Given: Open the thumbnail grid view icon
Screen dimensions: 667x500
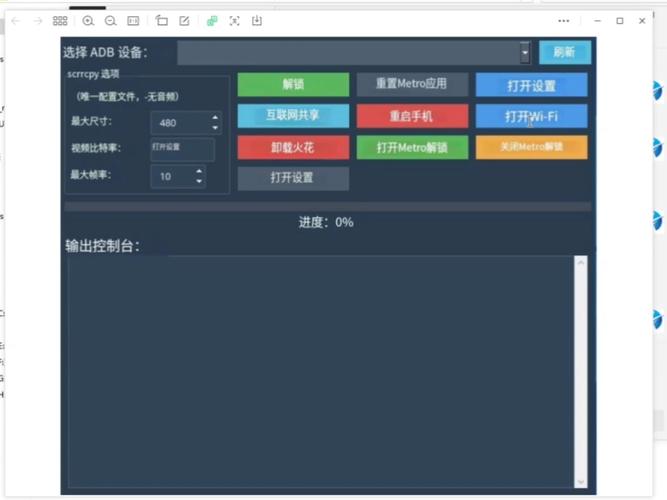Looking at the screenshot, I should coord(60,20).
